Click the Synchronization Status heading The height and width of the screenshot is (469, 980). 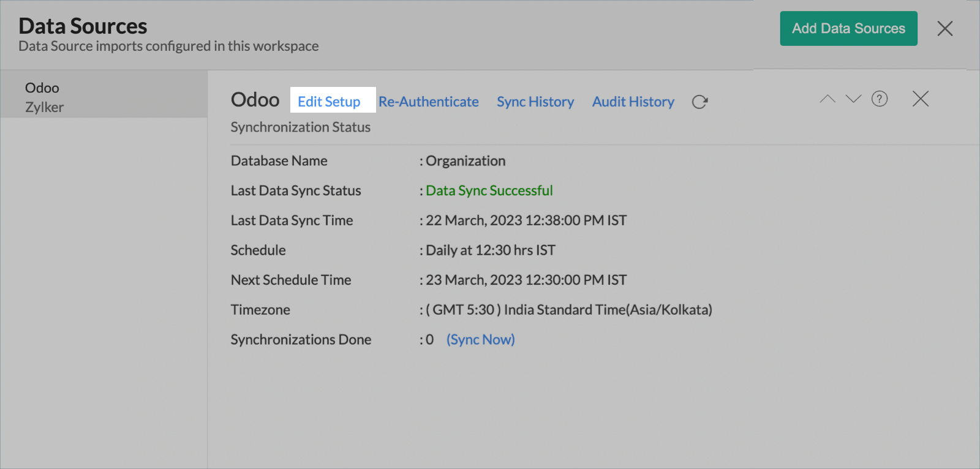point(300,127)
